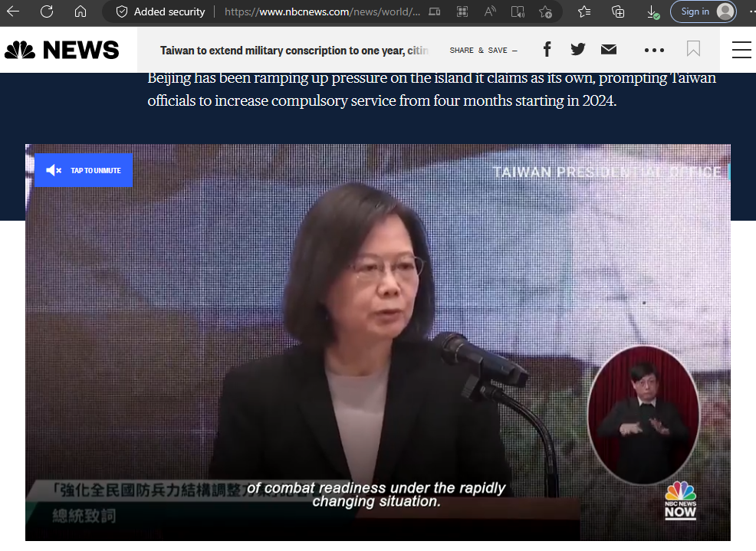The width and height of the screenshot is (756, 551).
Task: Reload the page with the refresh icon
Action: click(47, 11)
